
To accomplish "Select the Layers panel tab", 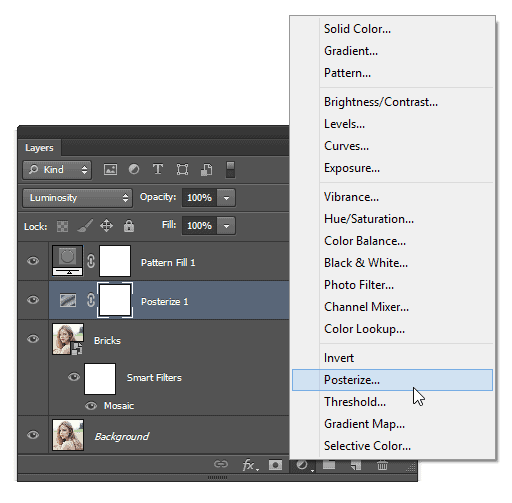I will pos(39,148).
